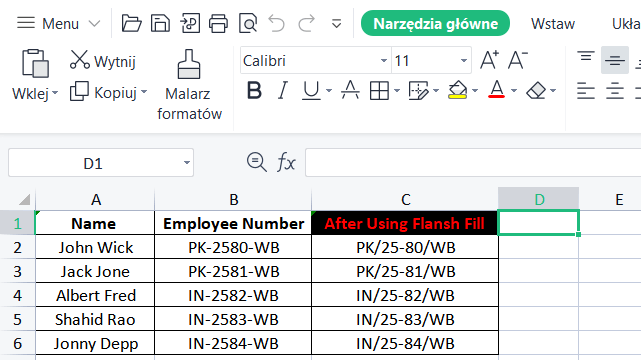Viewport: 641px width, 360px height.
Task: Open the fx Insert Function dialog
Action: (286, 163)
